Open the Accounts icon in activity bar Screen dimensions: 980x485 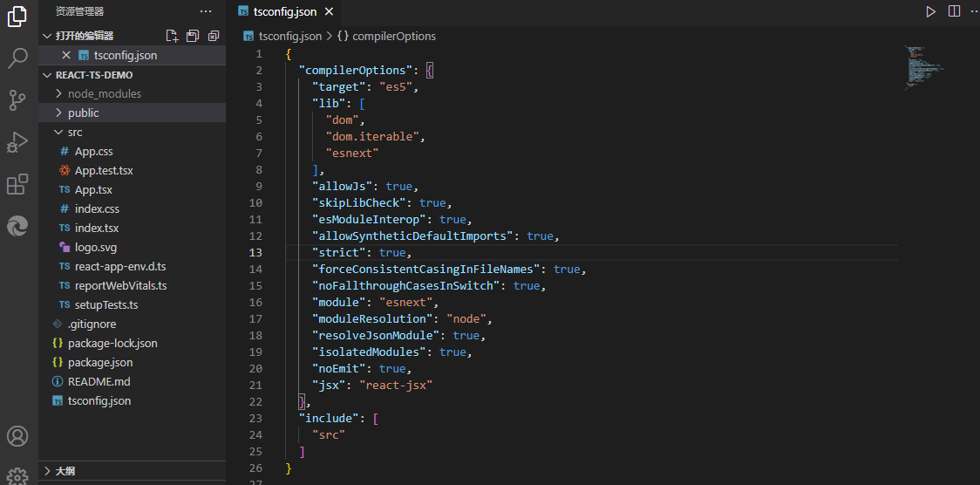[x=17, y=435]
